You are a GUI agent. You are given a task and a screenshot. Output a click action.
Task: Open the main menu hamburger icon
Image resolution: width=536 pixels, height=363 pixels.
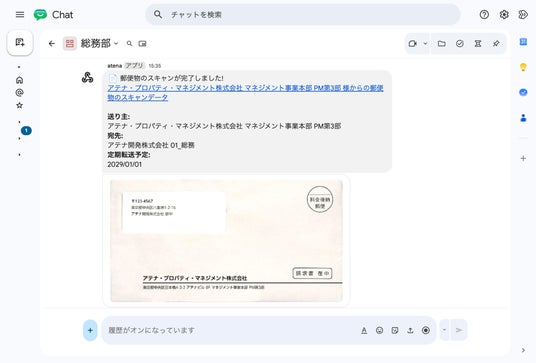click(x=20, y=14)
